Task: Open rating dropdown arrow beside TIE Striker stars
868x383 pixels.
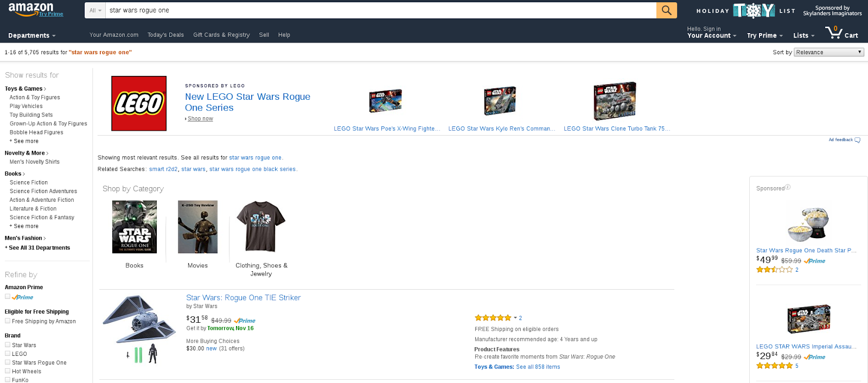Action: [x=515, y=318]
